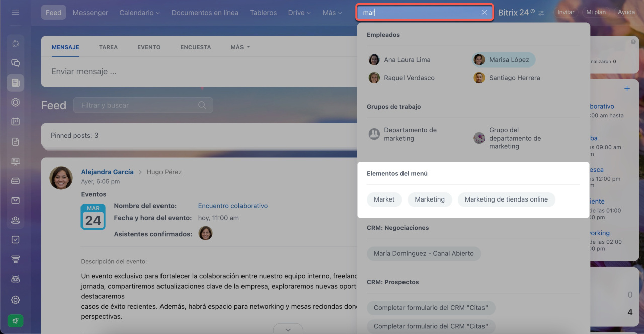Open María Domínguez - Canal Abierto deal
Image resolution: width=644 pixels, height=334 pixels.
pos(424,254)
